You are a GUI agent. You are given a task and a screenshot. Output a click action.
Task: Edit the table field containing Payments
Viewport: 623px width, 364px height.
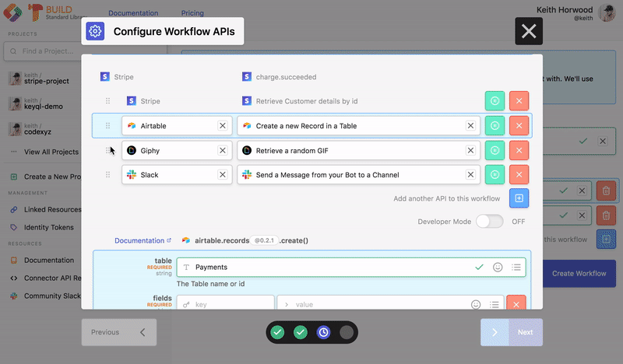point(351,267)
